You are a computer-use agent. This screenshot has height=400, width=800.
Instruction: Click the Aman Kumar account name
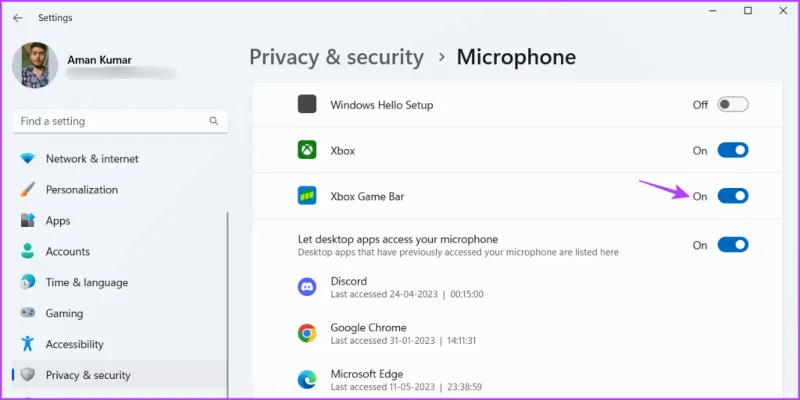(x=99, y=60)
